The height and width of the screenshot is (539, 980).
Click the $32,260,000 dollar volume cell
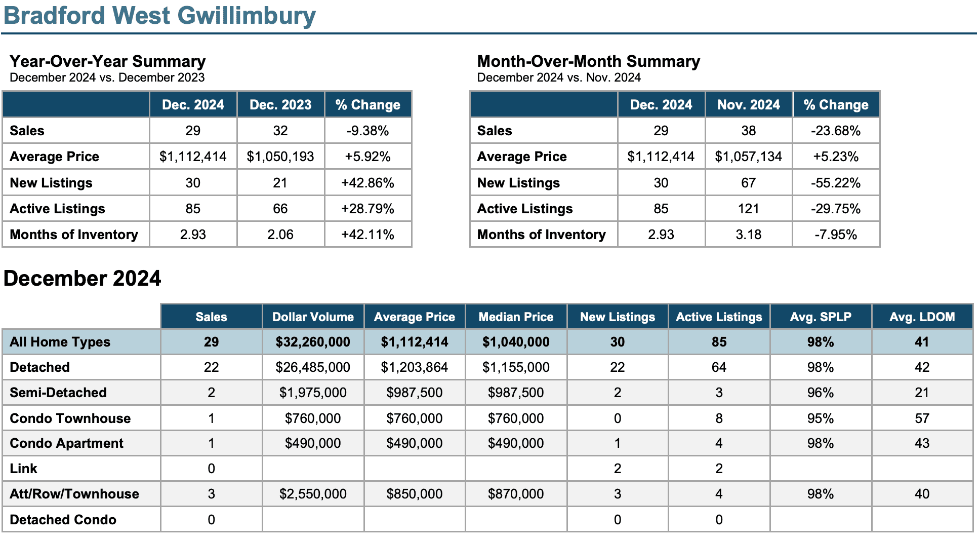tap(313, 342)
